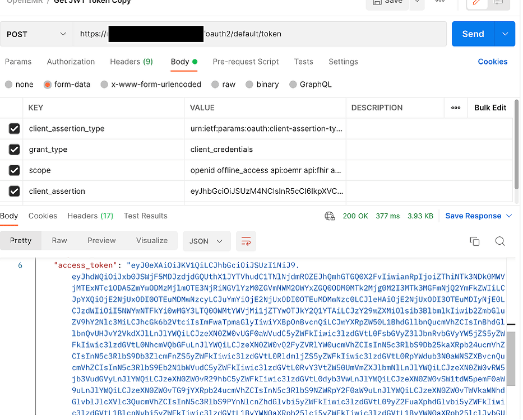This screenshot has height=420, width=523.
Task: Click the network security lock icon
Action: 330,216
